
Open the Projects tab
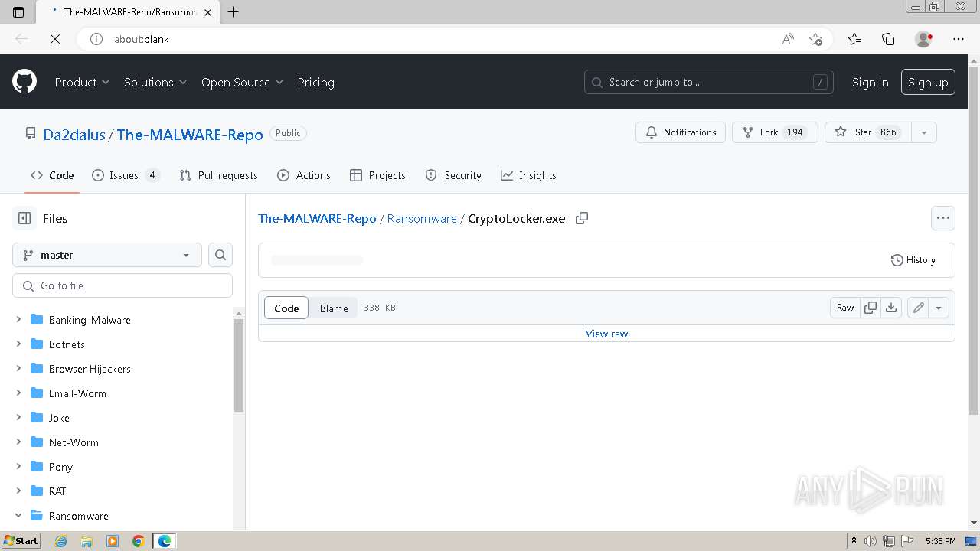[377, 175]
